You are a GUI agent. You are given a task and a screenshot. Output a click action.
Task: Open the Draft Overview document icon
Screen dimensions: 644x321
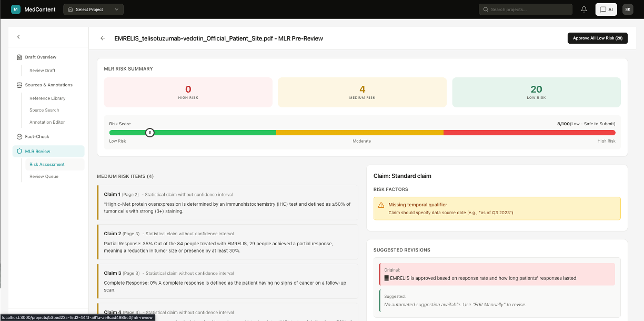pos(19,57)
